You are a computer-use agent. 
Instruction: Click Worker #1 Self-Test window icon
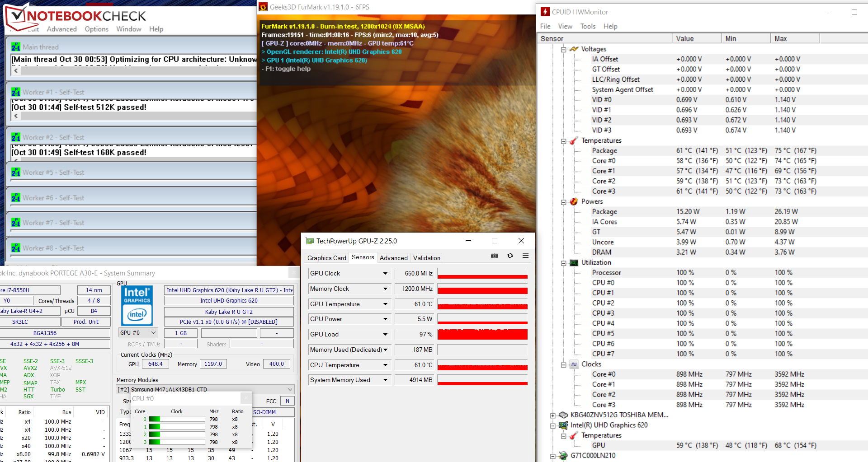click(x=16, y=92)
